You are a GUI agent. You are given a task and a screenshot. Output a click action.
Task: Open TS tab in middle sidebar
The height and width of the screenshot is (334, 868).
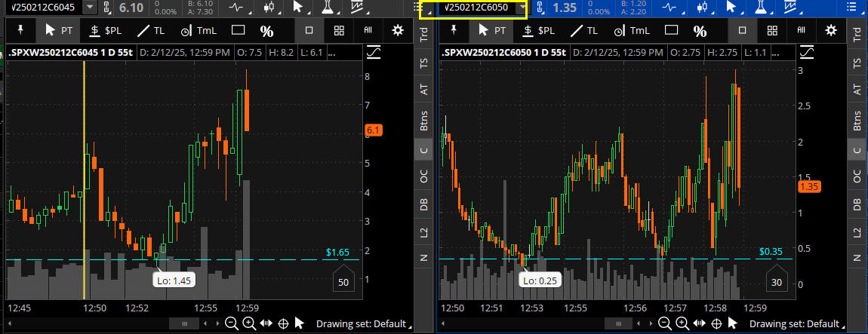tap(424, 63)
